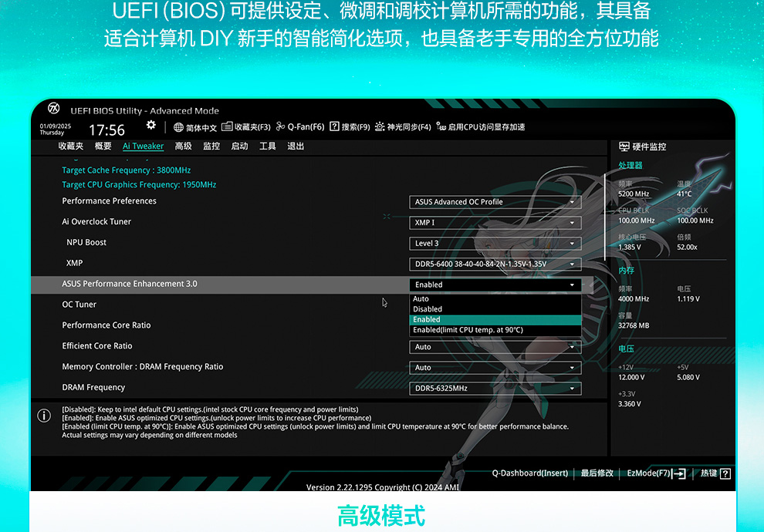Select the Efficient Core Ratio label
Image resolution: width=764 pixels, height=532 pixels.
click(97, 346)
